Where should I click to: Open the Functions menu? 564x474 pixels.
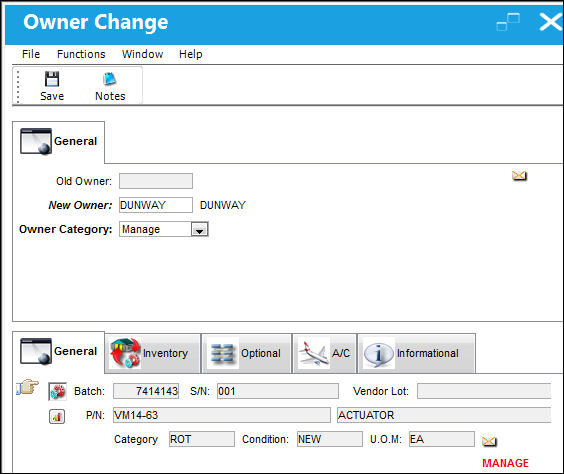(x=81, y=54)
